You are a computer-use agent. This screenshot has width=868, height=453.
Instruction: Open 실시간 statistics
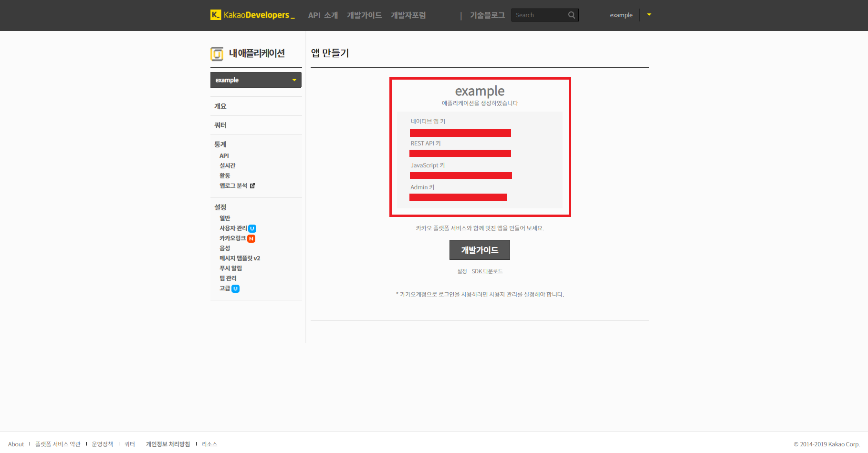228,166
